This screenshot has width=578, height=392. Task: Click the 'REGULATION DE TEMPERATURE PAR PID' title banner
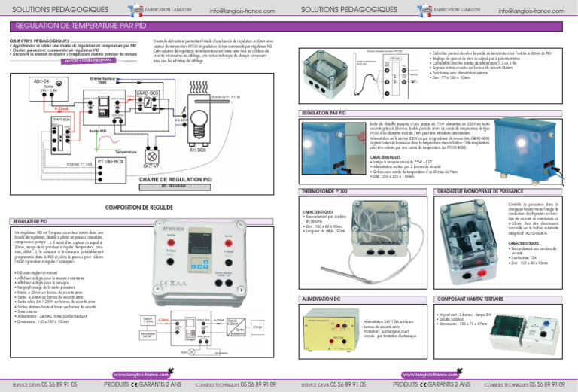[x=286, y=26]
